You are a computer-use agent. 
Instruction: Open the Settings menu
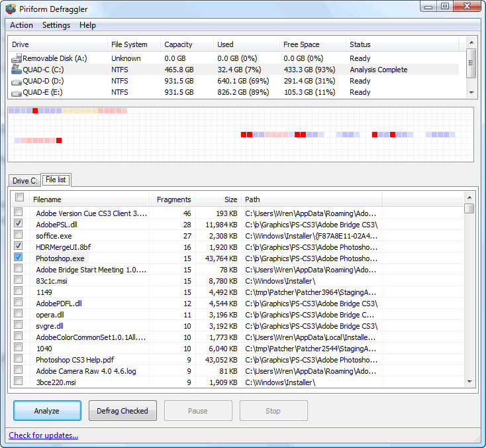pyautogui.click(x=56, y=25)
